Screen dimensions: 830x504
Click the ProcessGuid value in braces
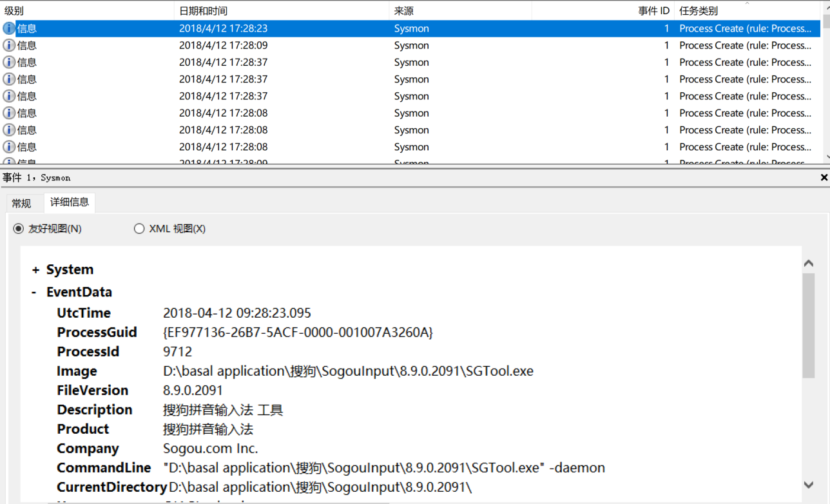pos(298,333)
